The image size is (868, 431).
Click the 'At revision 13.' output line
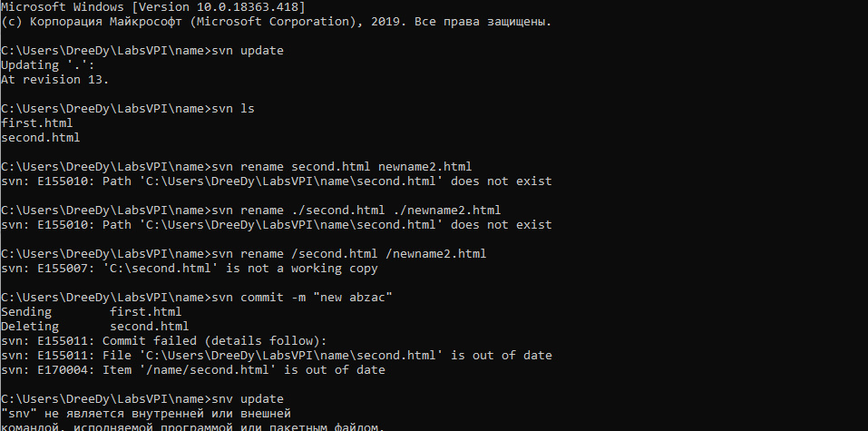click(55, 80)
